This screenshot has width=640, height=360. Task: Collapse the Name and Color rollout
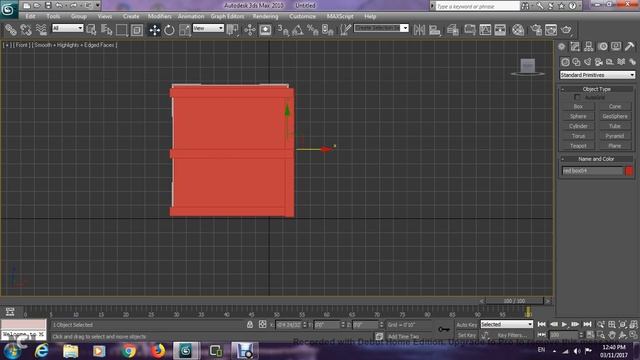click(x=596, y=159)
